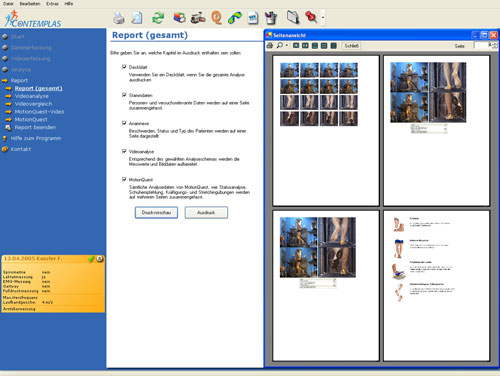
Task: Toggle the Anamnese checkbox
Action: pyautogui.click(x=124, y=123)
